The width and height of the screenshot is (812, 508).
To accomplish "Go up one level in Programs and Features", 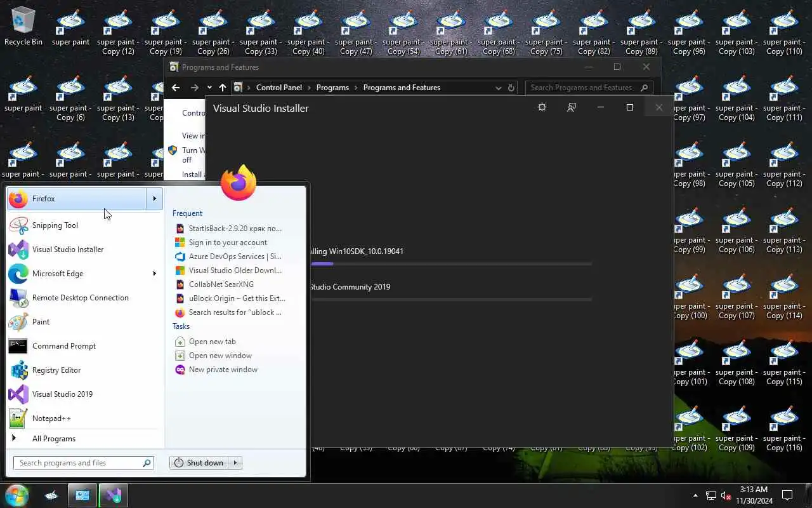I will pos(222,88).
